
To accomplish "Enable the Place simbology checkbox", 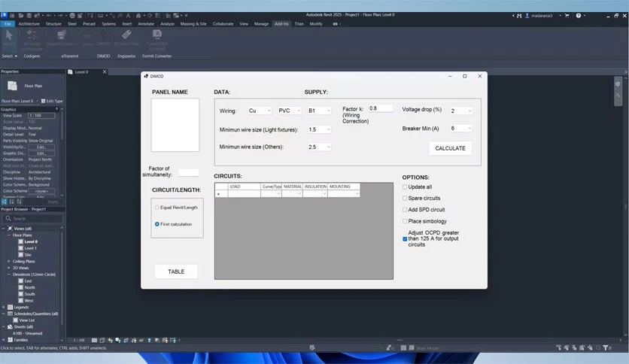I will 405,221.
